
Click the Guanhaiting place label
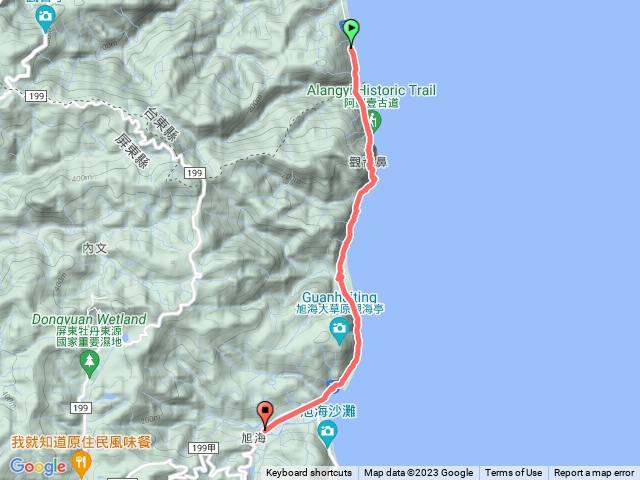pos(339,297)
